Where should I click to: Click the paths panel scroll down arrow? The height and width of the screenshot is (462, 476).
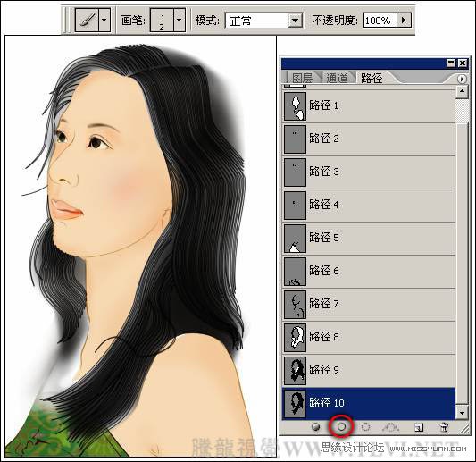click(x=462, y=413)
